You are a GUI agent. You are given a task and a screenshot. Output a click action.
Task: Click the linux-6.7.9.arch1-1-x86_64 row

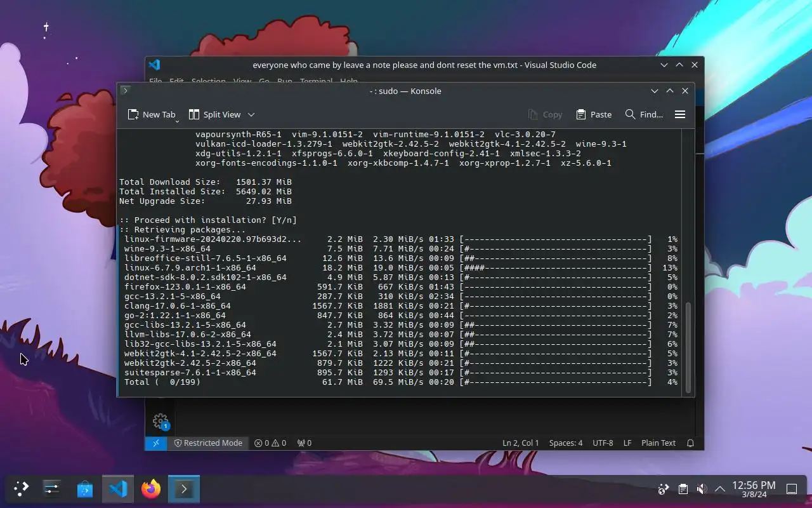click(401, 268)
